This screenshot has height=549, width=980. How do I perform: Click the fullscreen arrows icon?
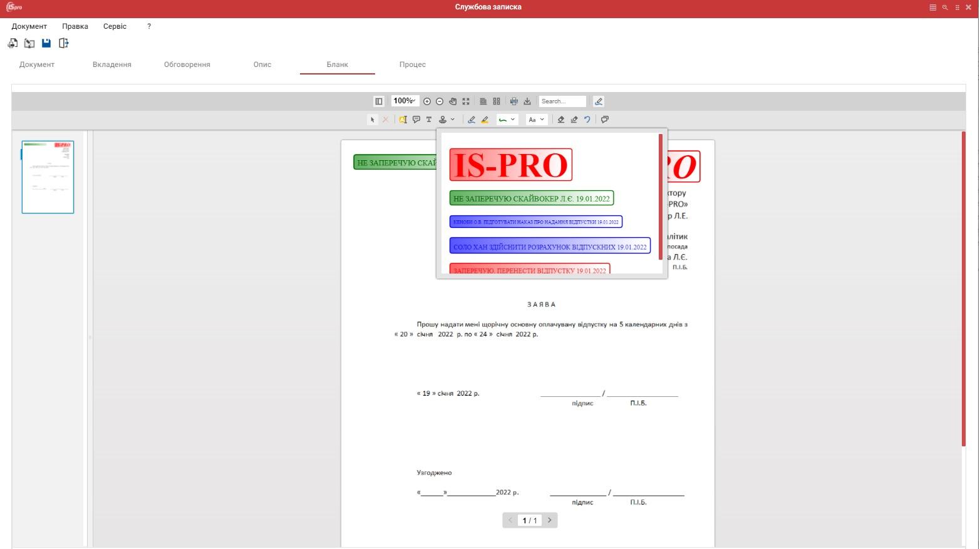(x=466, y=101)
